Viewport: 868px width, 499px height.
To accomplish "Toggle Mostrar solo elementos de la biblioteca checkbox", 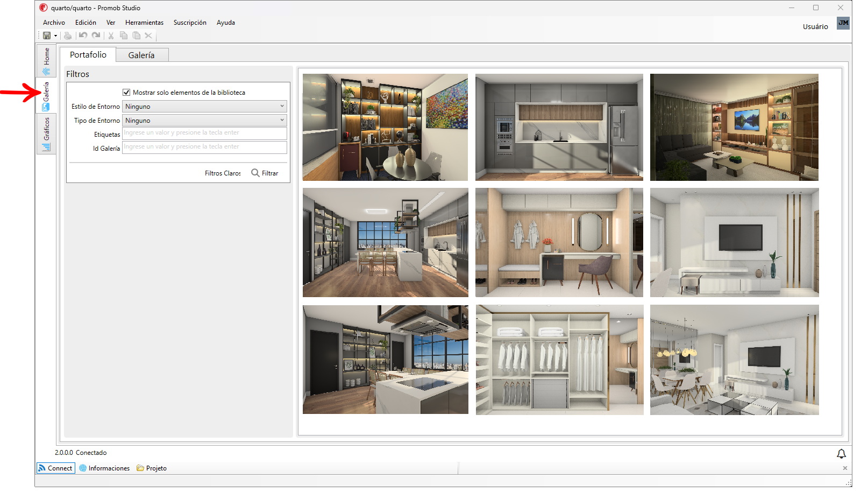I will coord(126,93).
